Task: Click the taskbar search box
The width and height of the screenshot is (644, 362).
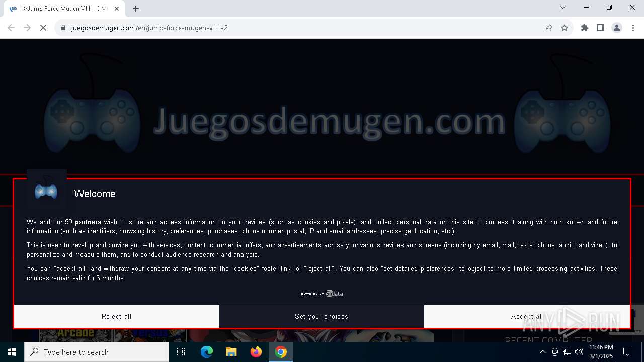Action: 97,352
